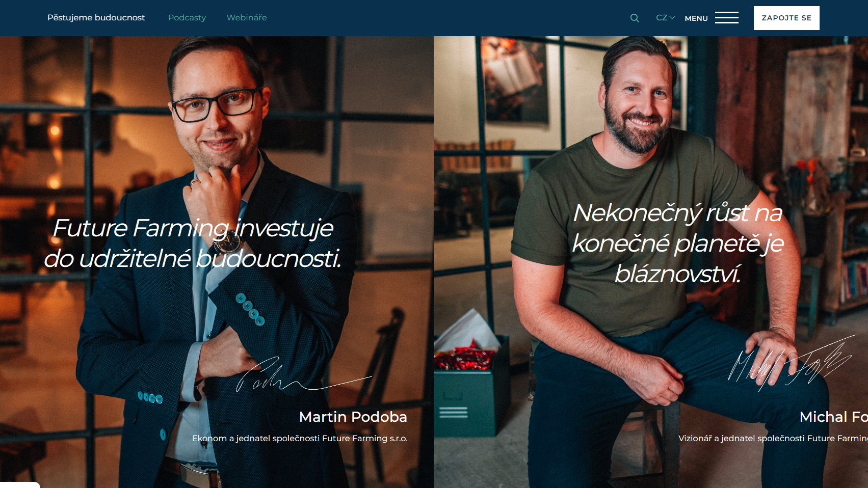Go to Pěstujeme budoucnost home link
Viewport: 868px width, 488px height.
click(96, 18)
